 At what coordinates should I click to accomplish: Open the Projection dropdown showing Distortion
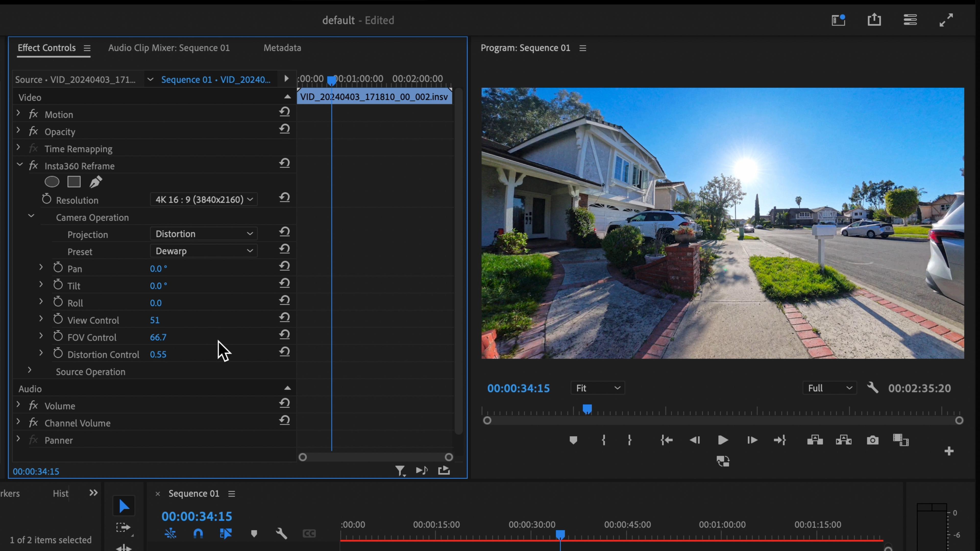point(204,233)
